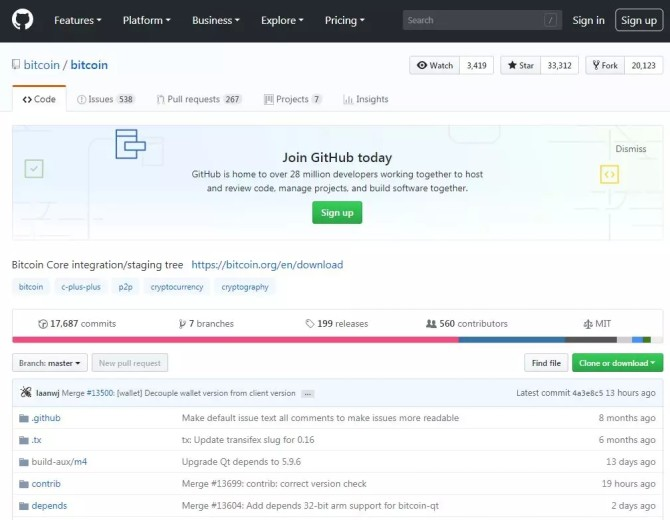
Task: Click the Watch button
Action: coord(435,65)
